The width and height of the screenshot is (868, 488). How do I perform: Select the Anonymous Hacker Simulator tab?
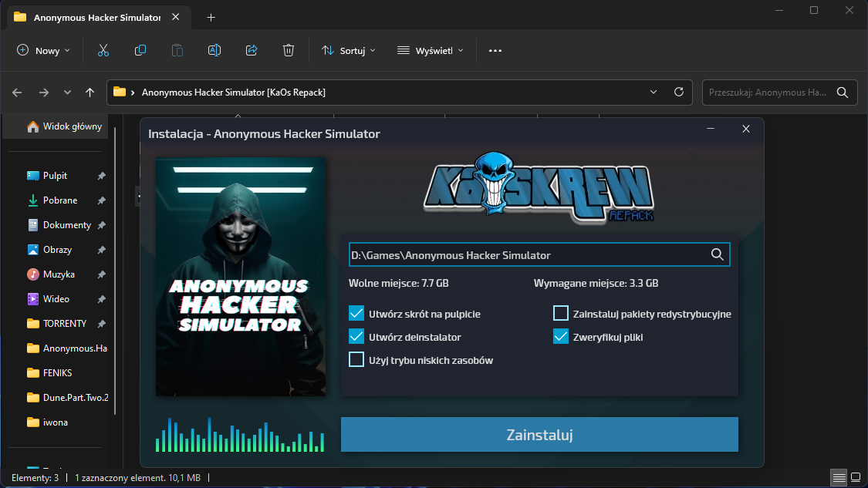point(97,18)
